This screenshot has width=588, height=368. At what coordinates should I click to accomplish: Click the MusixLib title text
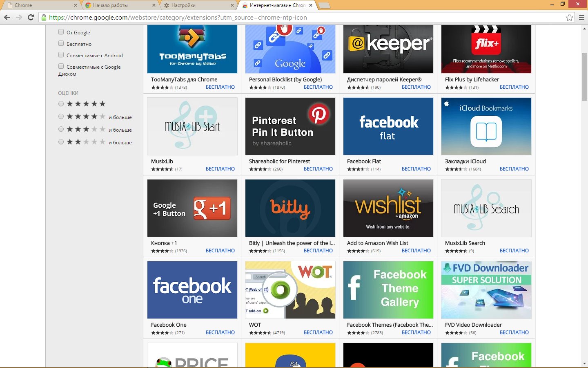162,162
